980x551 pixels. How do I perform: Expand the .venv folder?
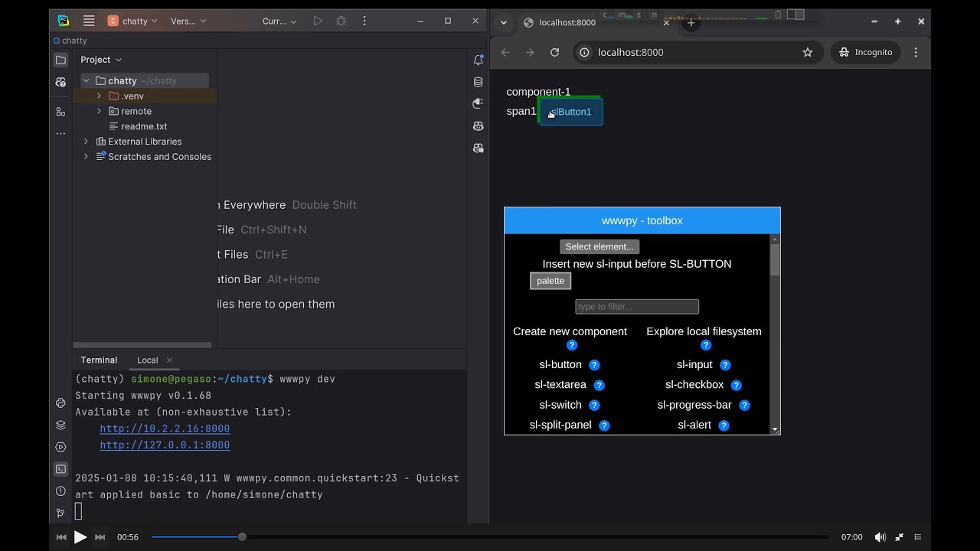click(99, 96)
